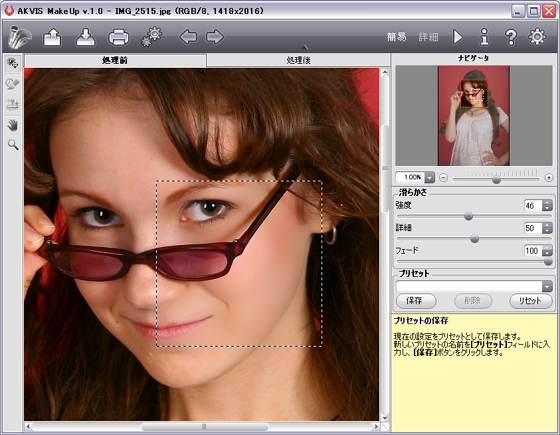Screen dimensions: 560x435
Task: Redo with the right arrow icon
Action: (x=215, y=37)
